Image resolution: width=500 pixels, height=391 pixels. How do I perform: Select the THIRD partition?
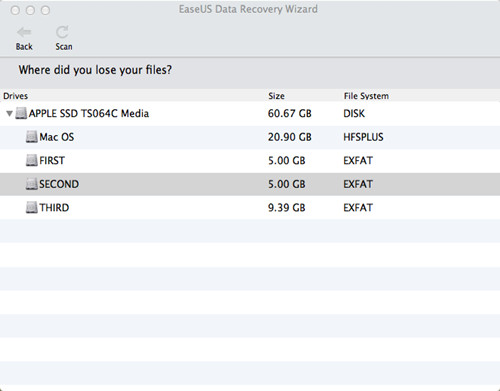pos(250,208)
